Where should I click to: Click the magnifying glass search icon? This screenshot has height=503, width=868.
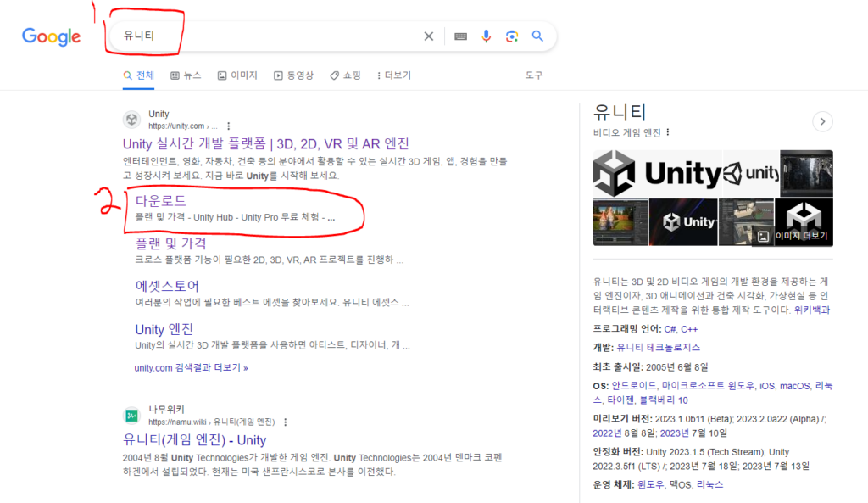[x=537, y=36]
